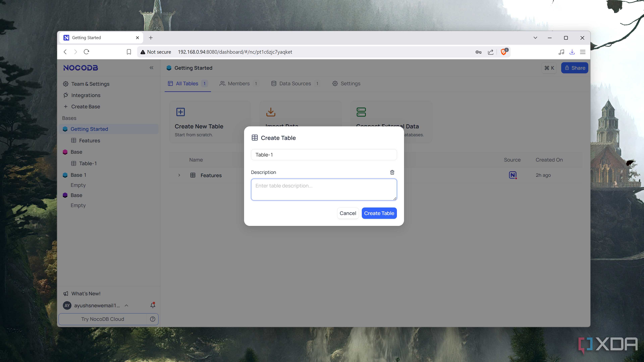This screenshot has width=644, height=362.
Task: Click the NocoDB logo in sidebar
Action: (x=80, y=68)
